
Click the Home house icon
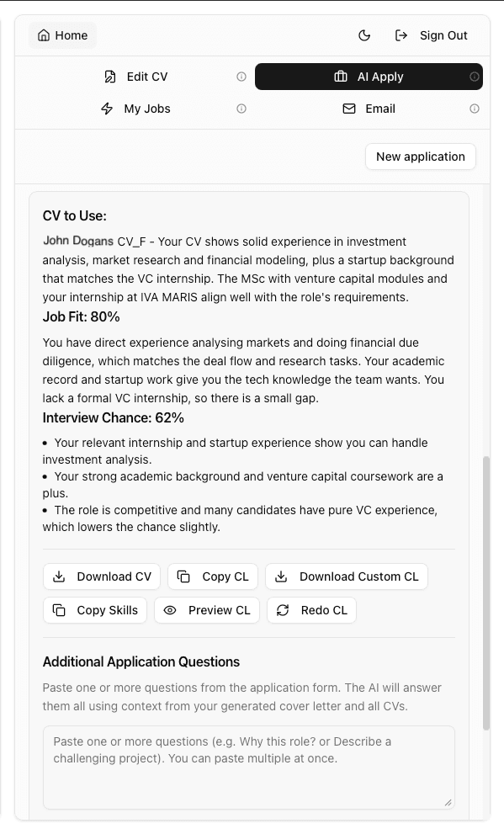tap(43, 35)
